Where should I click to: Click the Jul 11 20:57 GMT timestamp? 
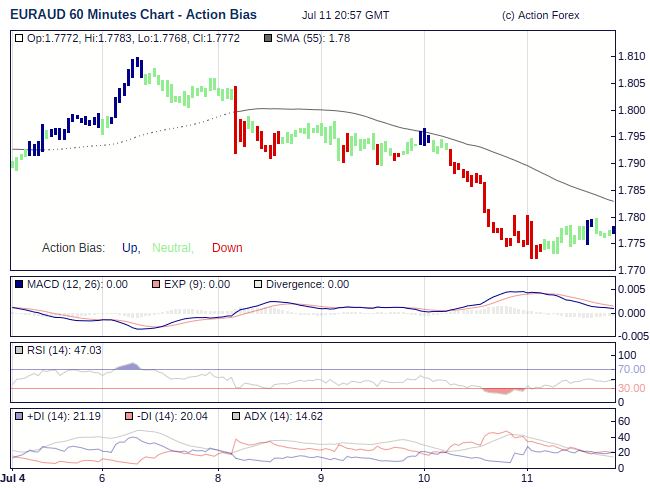(346, 16)
